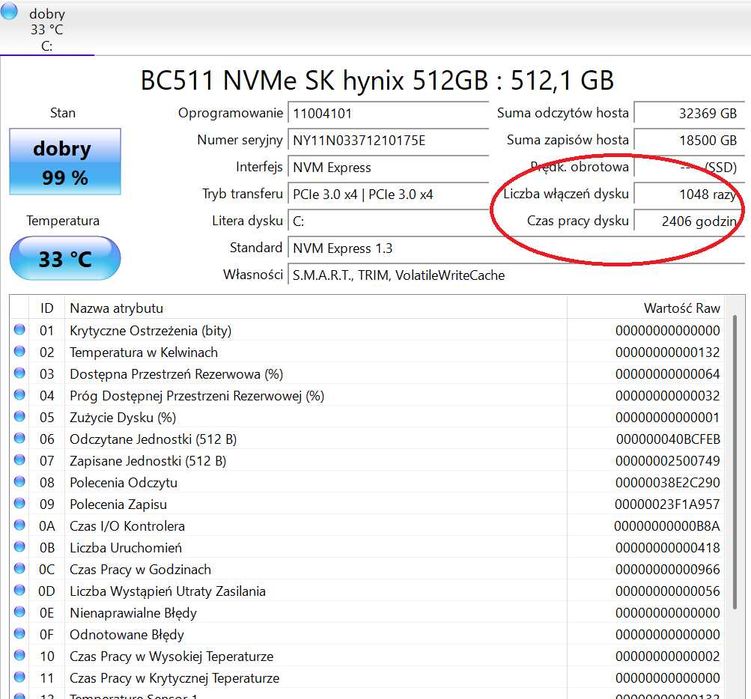751x699 pixels.
Task: Click raw value 00000002500749
Action: pyautogui.click(x=668, y=461)
